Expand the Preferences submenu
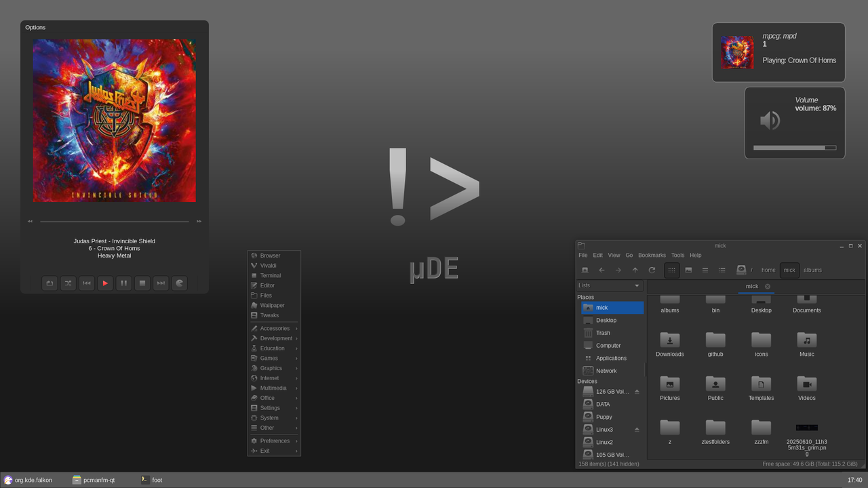This screenshot has width=868, height=488. [274, 441]
